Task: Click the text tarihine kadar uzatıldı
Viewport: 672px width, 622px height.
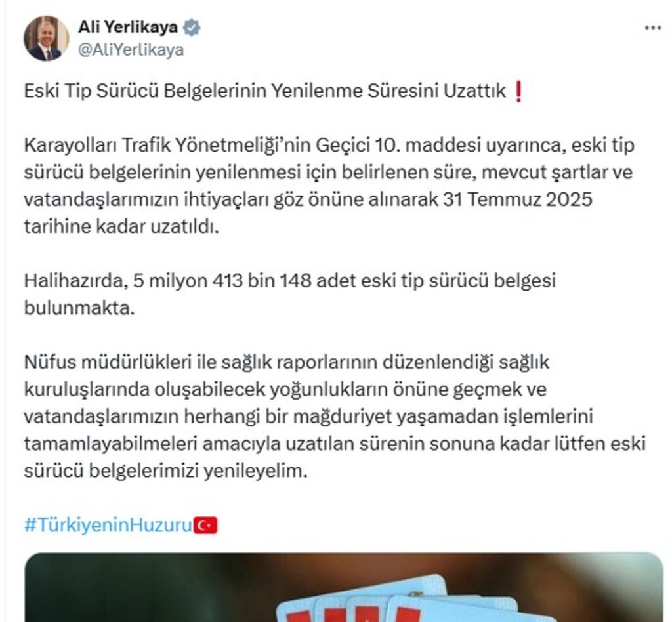Action: [121, 226]
